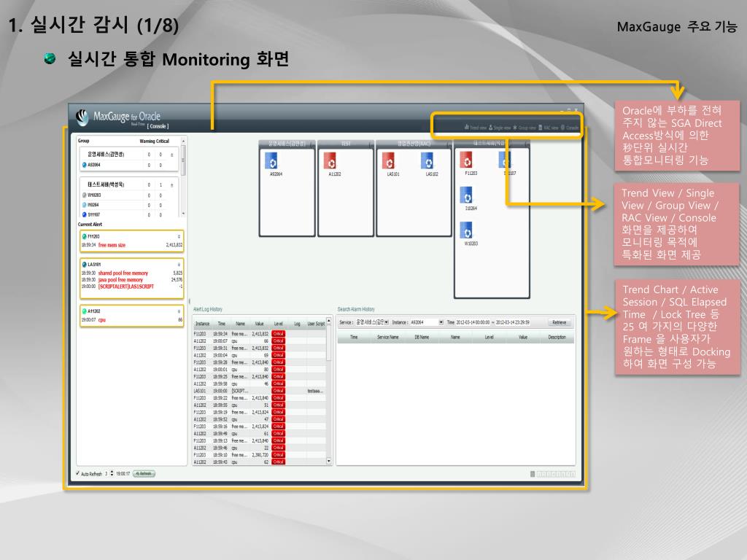Collapse the 운영서비스 group in the Group list
The height and width of the screenshot is (560, 747).
click(172, 155)
